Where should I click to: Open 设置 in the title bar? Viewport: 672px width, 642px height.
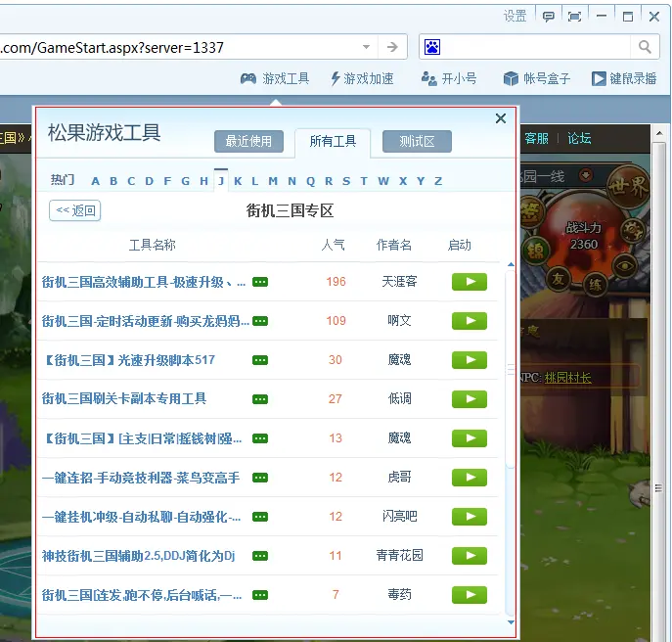point(515,17)
